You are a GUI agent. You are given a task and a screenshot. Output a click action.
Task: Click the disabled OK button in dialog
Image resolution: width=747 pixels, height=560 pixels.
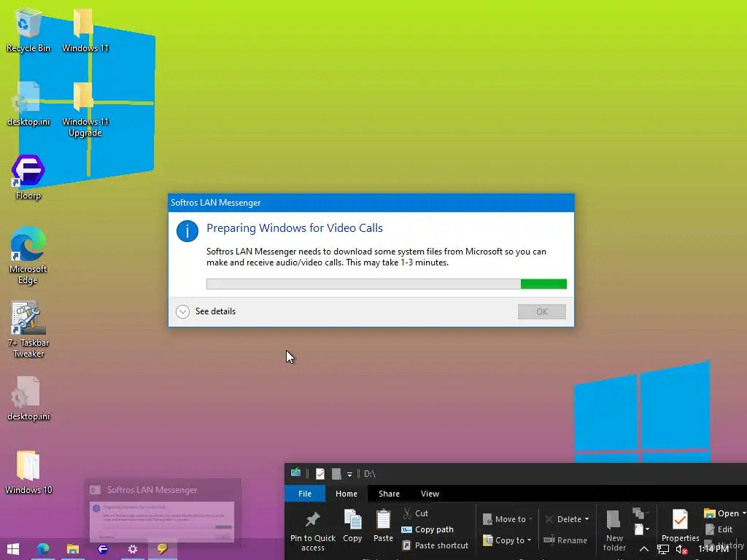542,311
